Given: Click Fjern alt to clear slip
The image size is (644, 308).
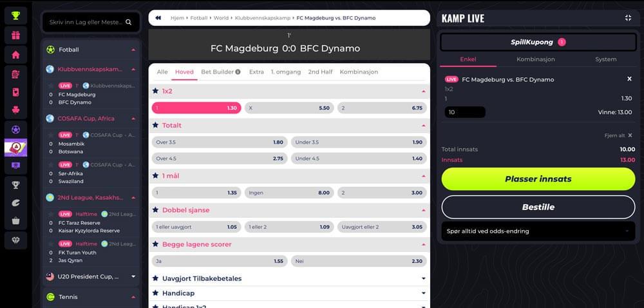Looking at the screenshot, I should (x=618, y=135).
